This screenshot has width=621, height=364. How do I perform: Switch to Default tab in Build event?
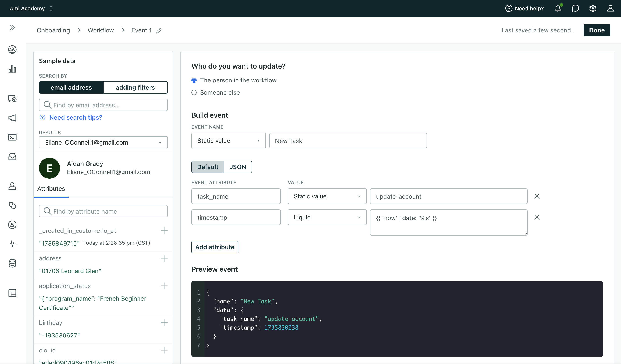[207, 167]
